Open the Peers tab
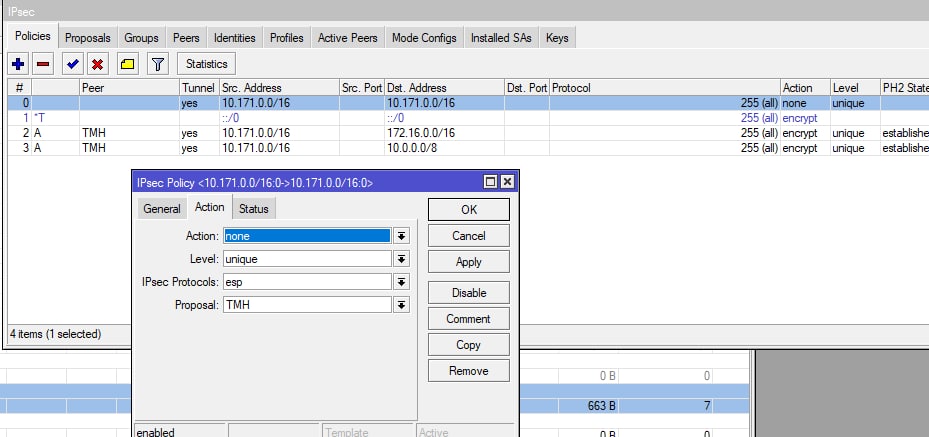Screen dimensions: 929x437 coord(186,38)
